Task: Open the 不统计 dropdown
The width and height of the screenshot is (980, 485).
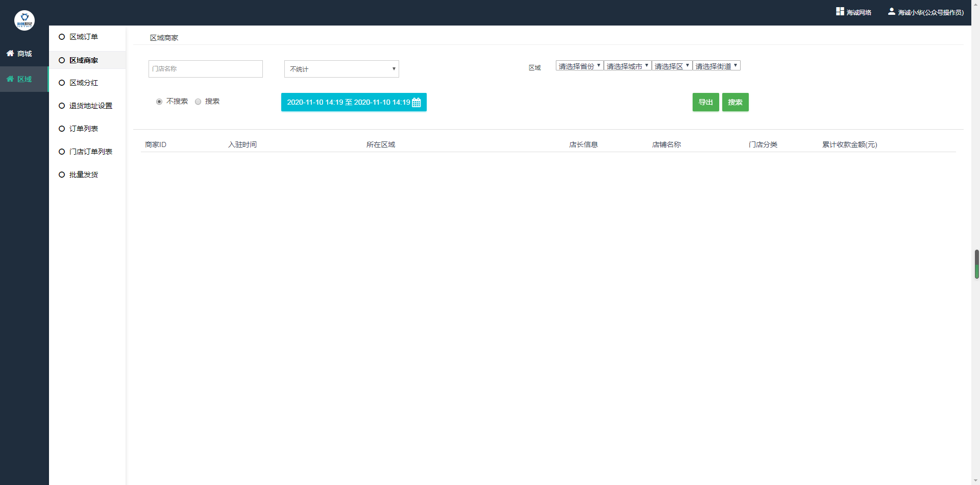Action: 341,69
